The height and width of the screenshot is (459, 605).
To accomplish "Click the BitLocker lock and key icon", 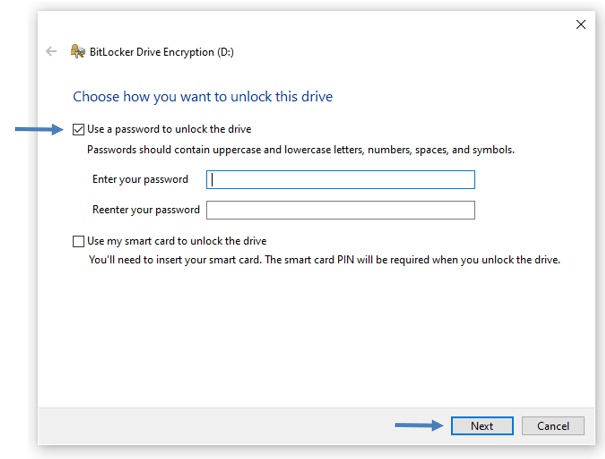I will (78, 51).
